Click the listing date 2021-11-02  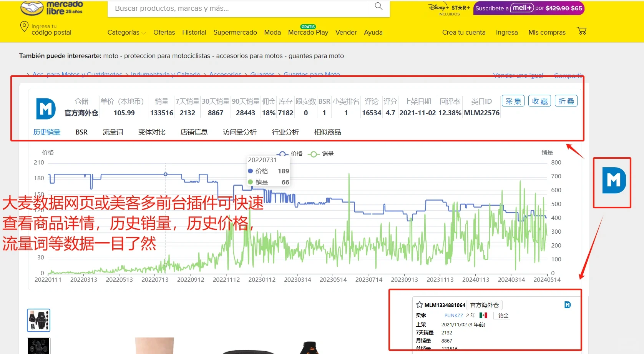click(418, 113)
